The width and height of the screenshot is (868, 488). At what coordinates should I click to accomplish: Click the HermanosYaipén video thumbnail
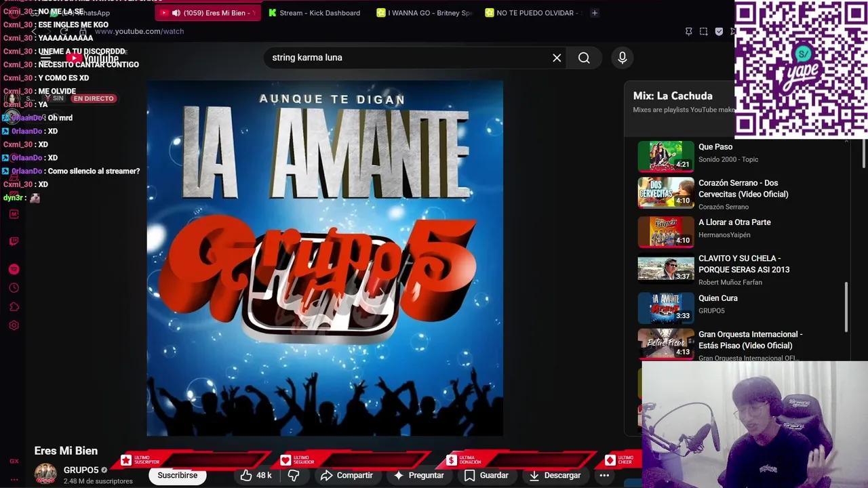click(x=665, y=232)
